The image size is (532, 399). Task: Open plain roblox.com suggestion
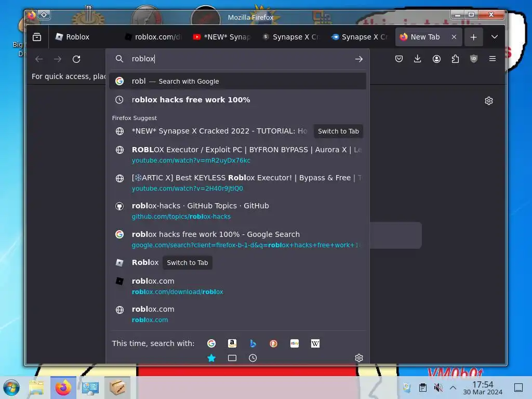pos(237,314)
